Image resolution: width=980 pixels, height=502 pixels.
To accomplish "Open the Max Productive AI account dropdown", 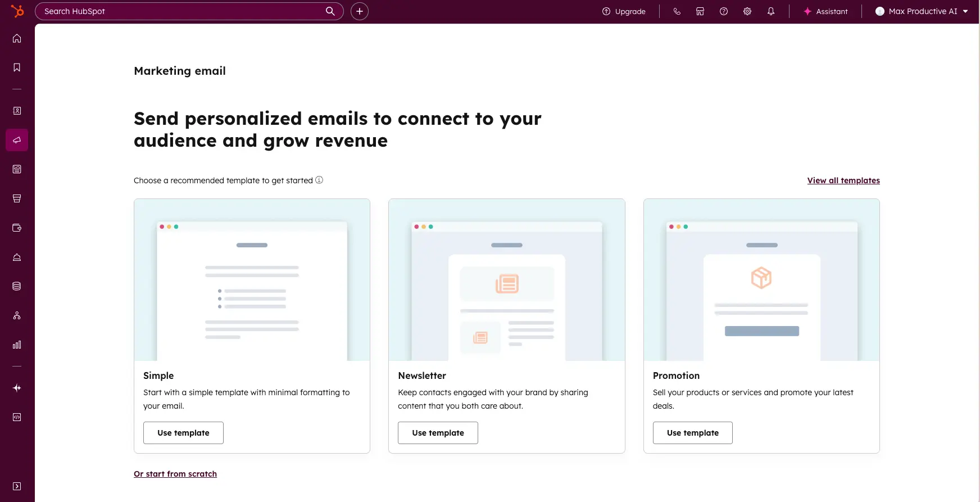I will [x=922, y=11].
